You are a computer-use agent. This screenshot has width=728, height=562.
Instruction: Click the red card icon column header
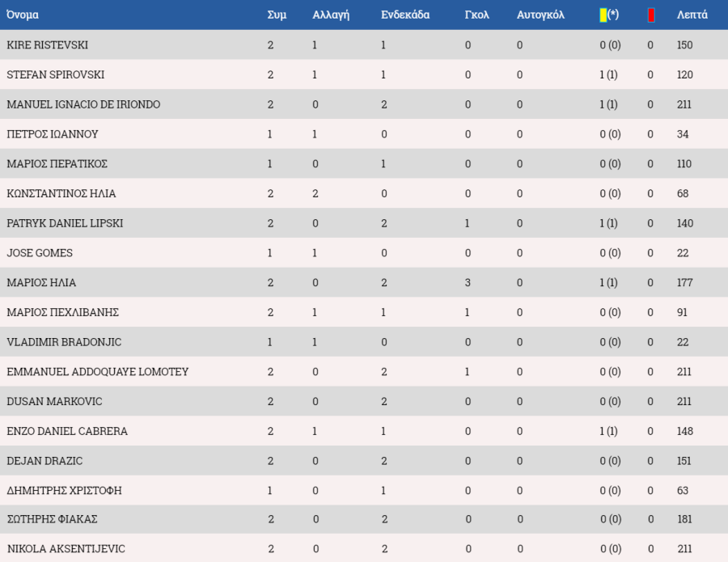pyautogui.click(x=651, y=15)
